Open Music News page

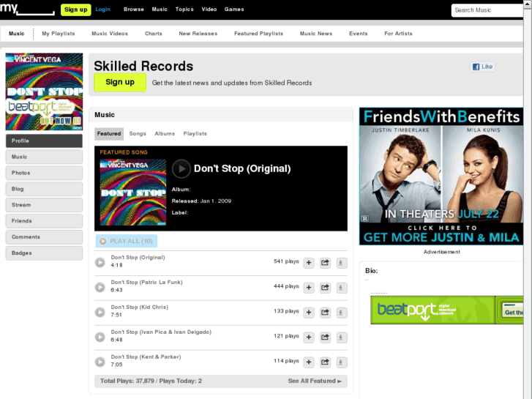pyautogui.click(x=316, y=34)
